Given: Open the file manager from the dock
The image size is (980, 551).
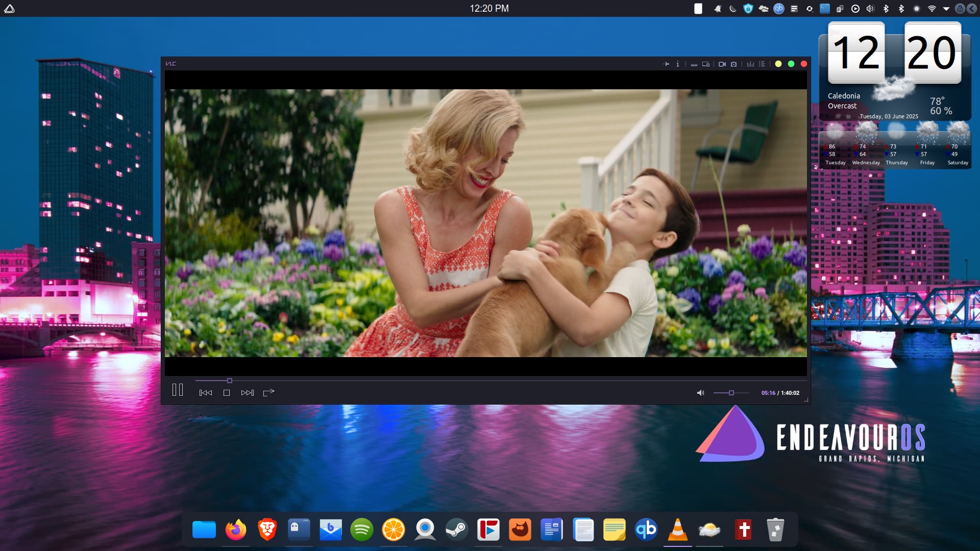Looking at the screenshot, I should click(204, 530).
